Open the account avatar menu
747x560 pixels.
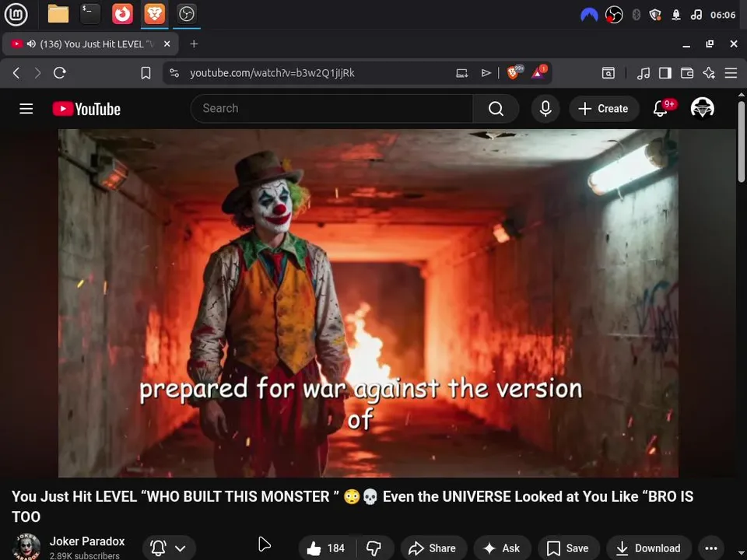[x=702, y=107]
